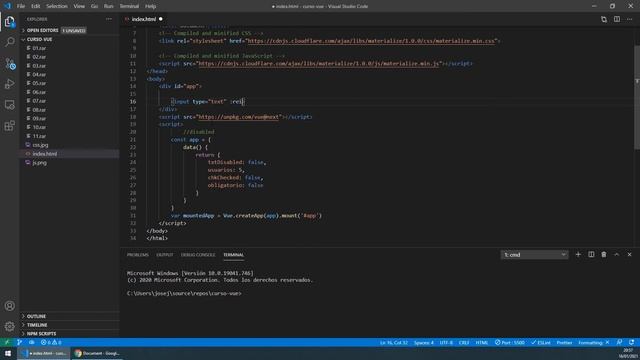Select the index.html editor tab
The width and height of the screenshot is (640, 360).
pos(144,19)
